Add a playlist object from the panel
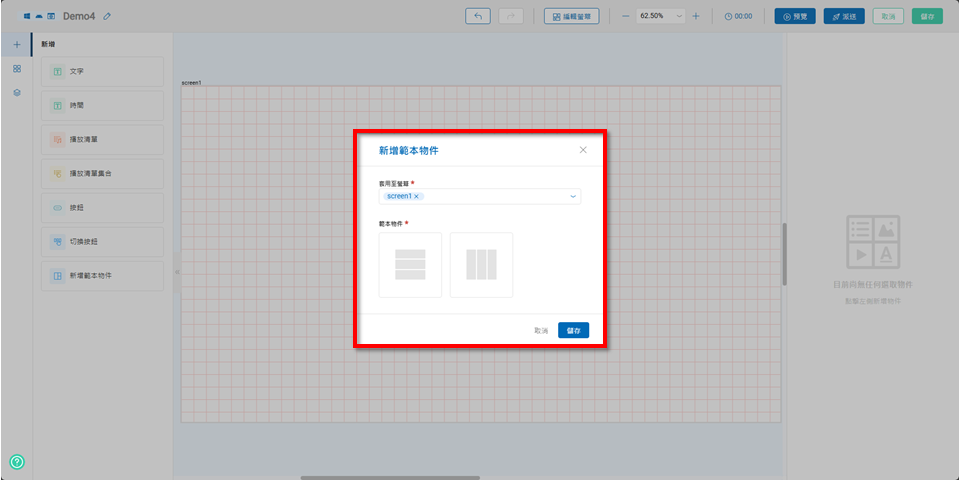Viewport: 960px width, 480px height. pos(102,140)
